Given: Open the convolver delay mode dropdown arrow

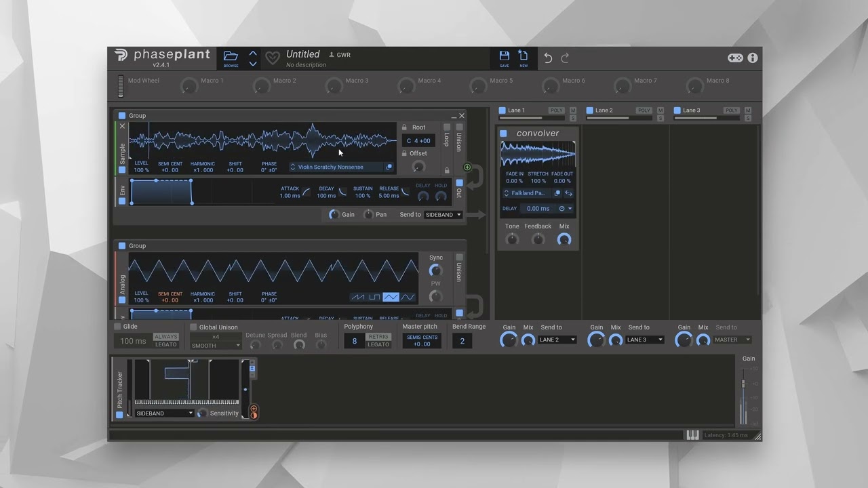Looking at the screenshot, I should click(570, 209).
